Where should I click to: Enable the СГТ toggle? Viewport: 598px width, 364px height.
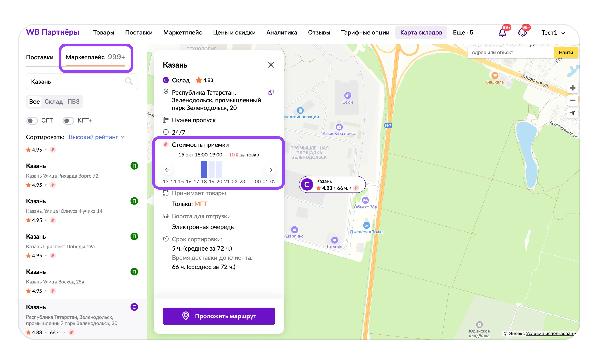[32, 121]
